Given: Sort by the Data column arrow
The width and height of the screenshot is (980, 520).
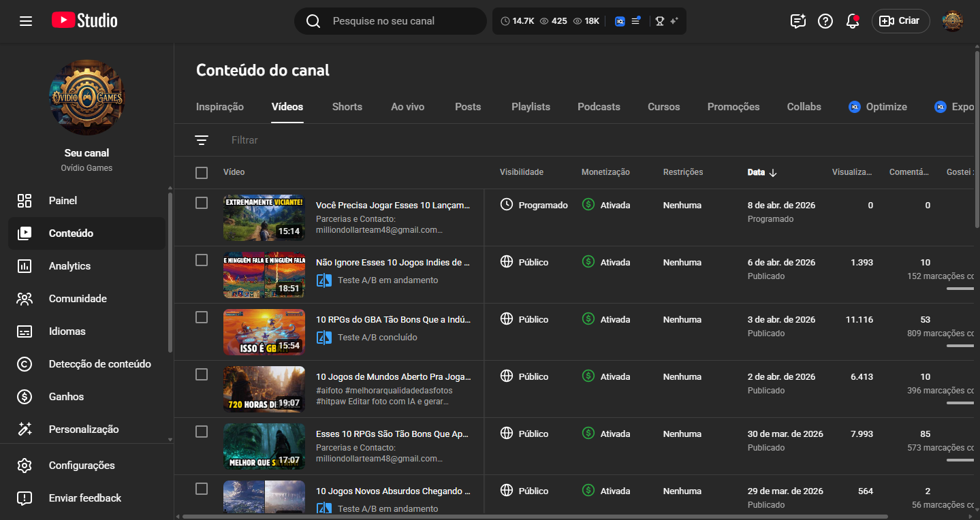Looking at the screenshot, I should point(772,173).
